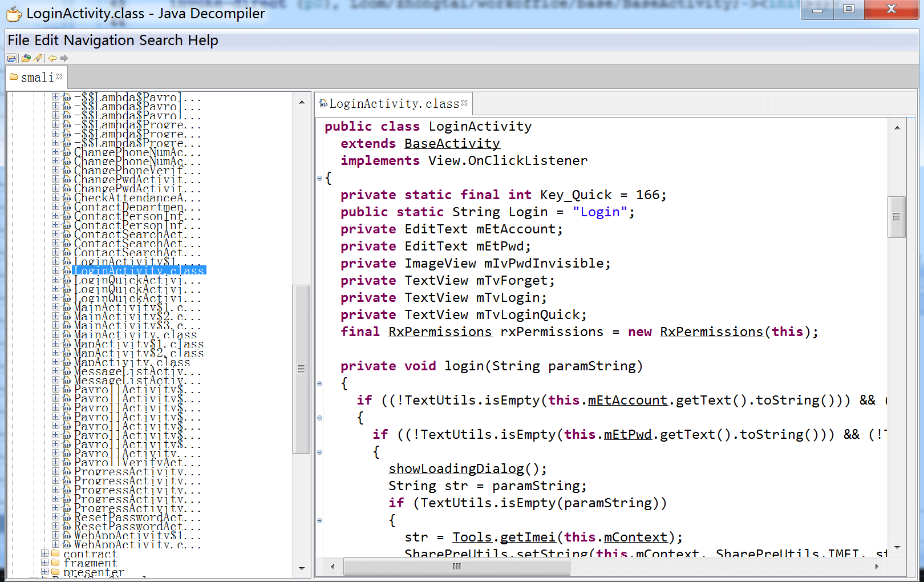Close the LoginActivity.class editor tab
This screenshot has width=924, height=582.
coord(464,103)
